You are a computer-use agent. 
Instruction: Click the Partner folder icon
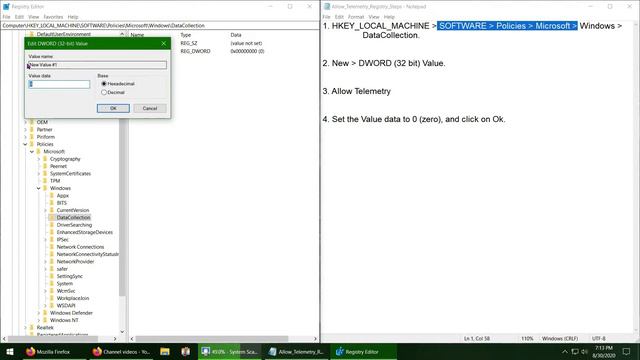(32, 129)
